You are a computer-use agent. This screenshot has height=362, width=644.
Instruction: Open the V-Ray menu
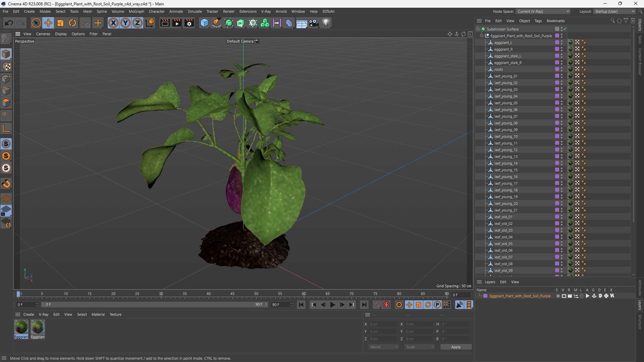[x=266, y=11]
